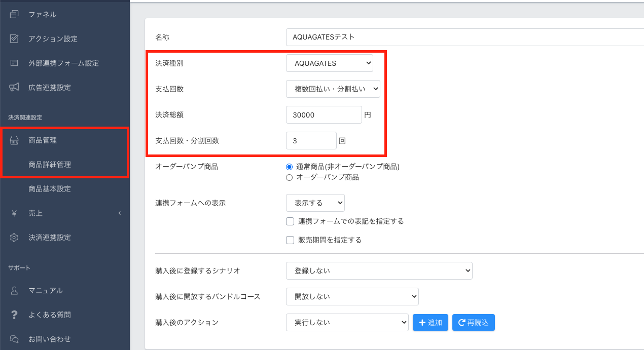Click the gear icon for 決済連携設定

pos(14,238)
